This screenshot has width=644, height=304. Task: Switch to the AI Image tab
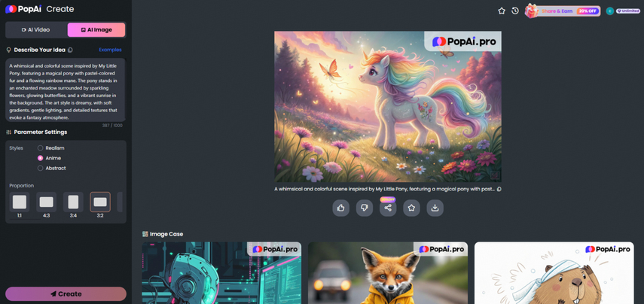tap(96, 30)
